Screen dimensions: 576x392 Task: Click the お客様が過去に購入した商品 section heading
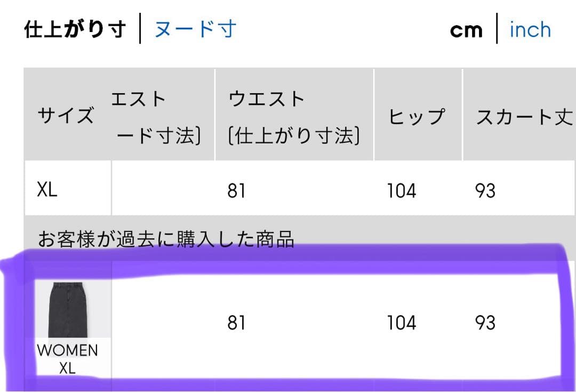click(x=166, y=239)
